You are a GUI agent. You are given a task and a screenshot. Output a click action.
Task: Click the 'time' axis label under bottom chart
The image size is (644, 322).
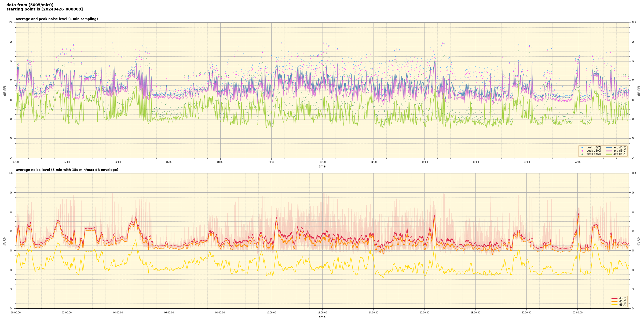click(322, 317)
